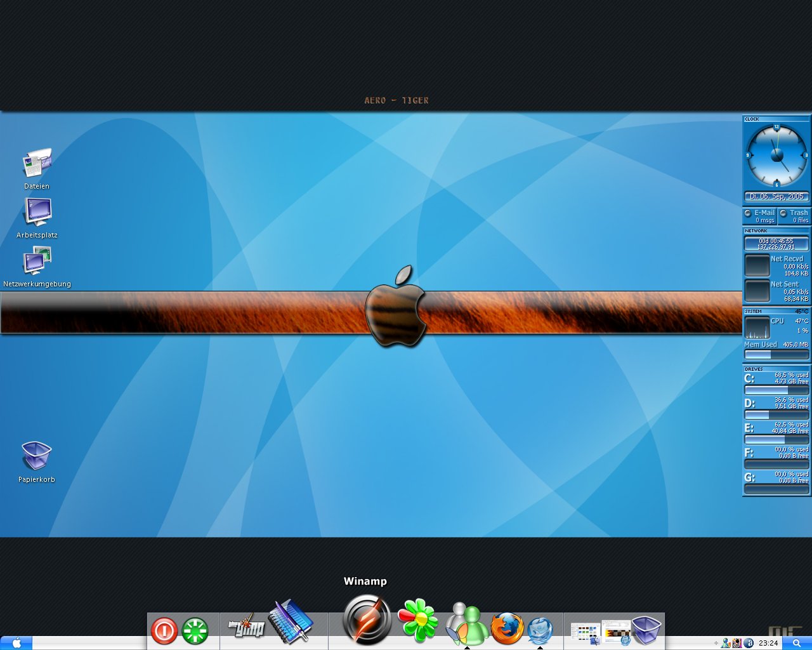The image size is (812, 650).
Task: Click the Apple start button in the taskbar
Action: pos(16,643)
